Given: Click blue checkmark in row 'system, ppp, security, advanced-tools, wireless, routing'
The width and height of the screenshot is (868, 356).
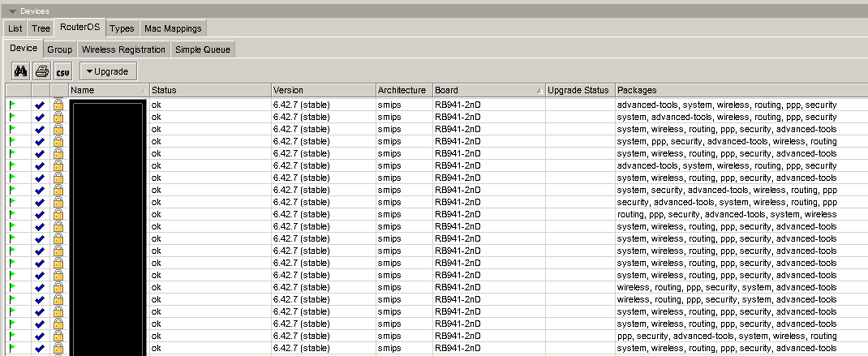Looking at the screenshot, I should [x=39, y=142].
